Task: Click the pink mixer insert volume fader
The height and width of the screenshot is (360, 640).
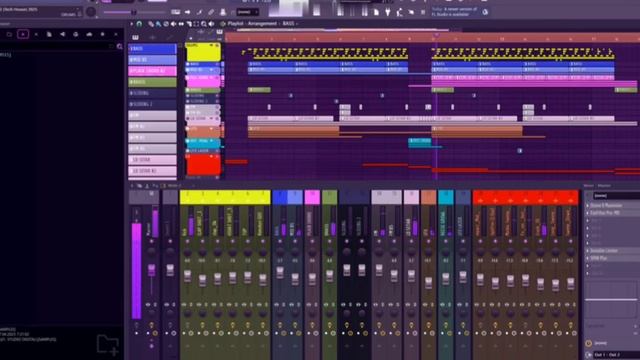Action: pos(312,278)
